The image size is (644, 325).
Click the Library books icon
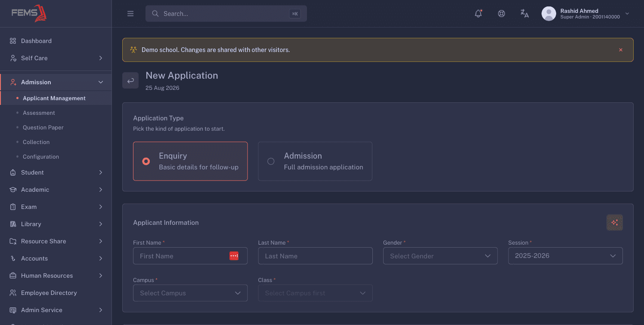(13, 224)
